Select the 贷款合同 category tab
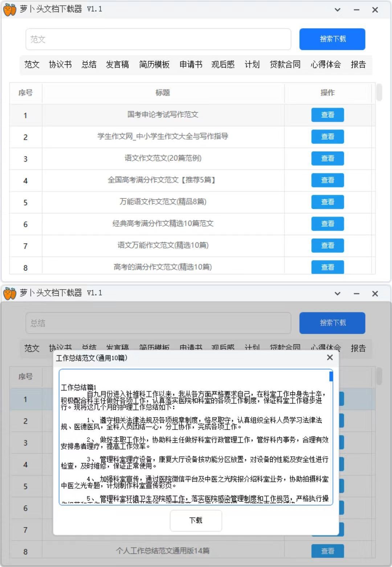Screen dimensions: 392x567 pyautogui.click(x=286, y=64)
